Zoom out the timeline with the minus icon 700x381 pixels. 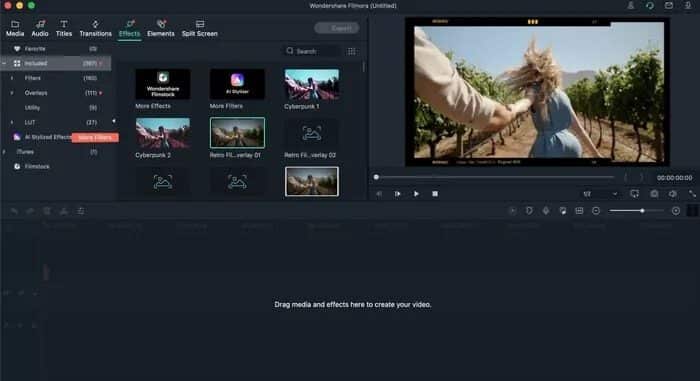pyautogui.click(x=596, y=211)
